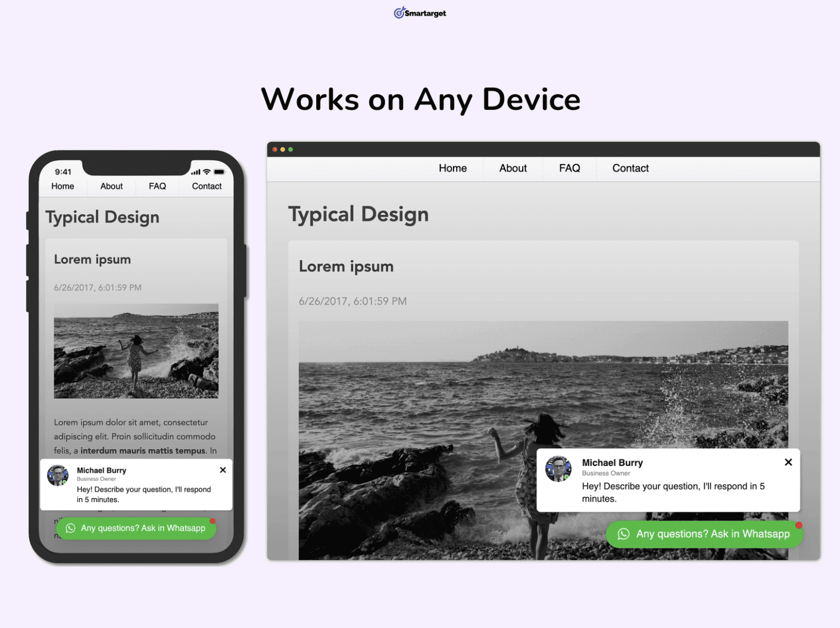Viewport: 840px width, 628px height.
Task: Dismiss the phone Michael Burry chat popup
Action: [x=223, y=470]
